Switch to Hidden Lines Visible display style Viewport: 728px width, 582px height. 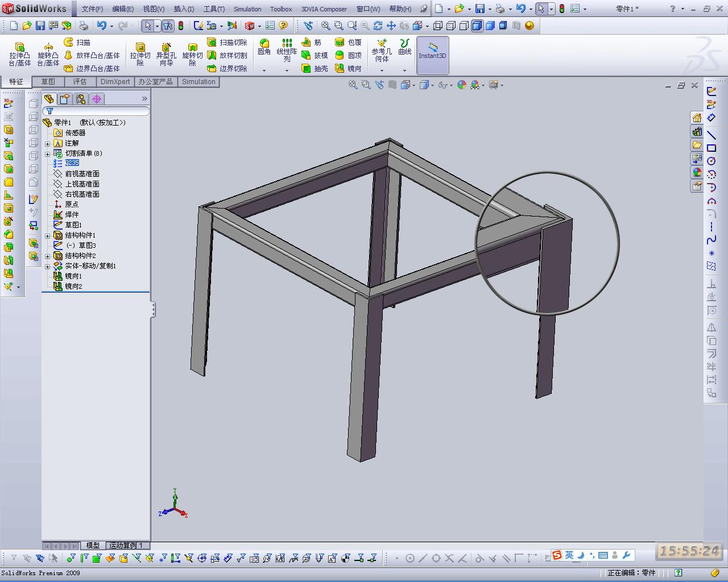click(450, 26)
